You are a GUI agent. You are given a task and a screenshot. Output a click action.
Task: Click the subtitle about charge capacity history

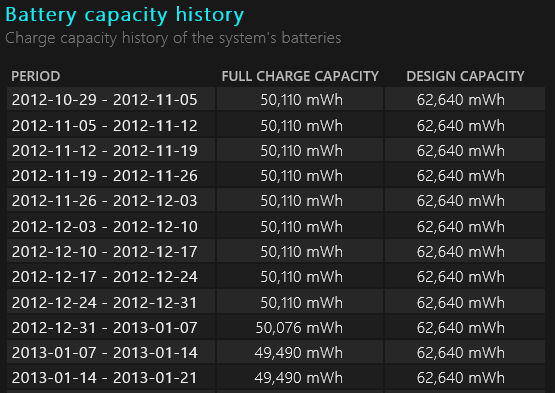173,38
